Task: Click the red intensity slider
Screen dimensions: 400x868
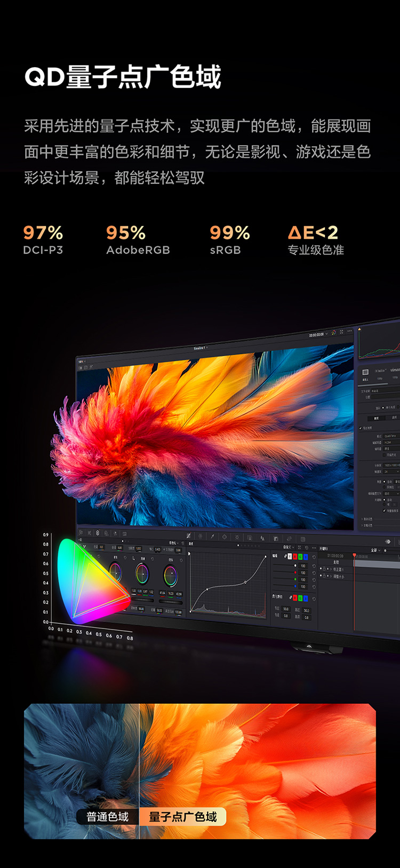Action: (x=285, y=573)
